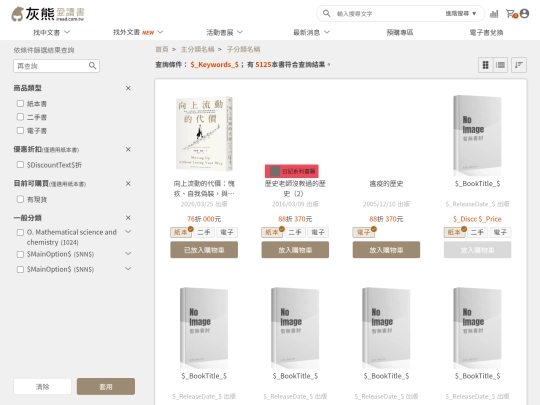The height and width of the screenshot is (405, 540).
Task: Go to 電子書兌換 page
Action: pyautogui.click(x=486, y=32)
